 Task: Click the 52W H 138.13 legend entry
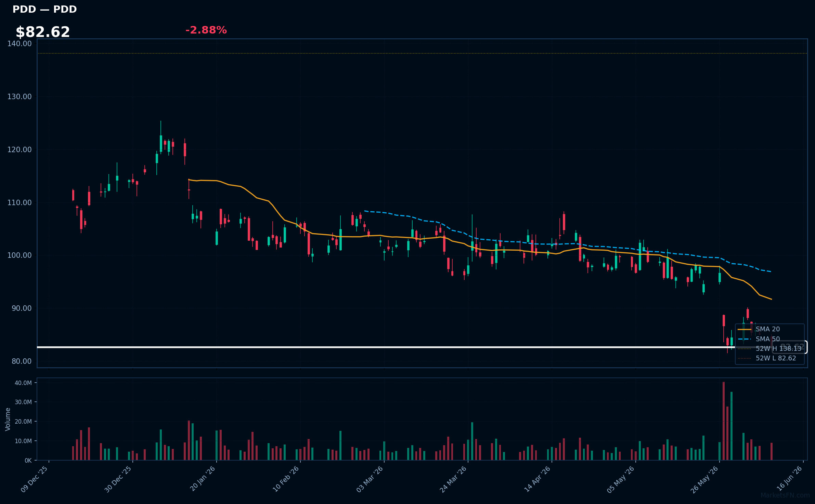(769, 348)
